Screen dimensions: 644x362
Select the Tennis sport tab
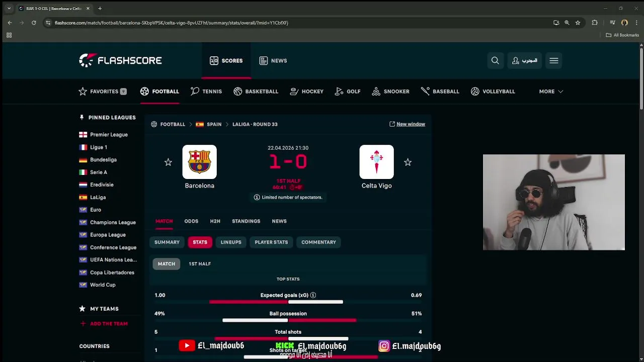tap(206, 92)
